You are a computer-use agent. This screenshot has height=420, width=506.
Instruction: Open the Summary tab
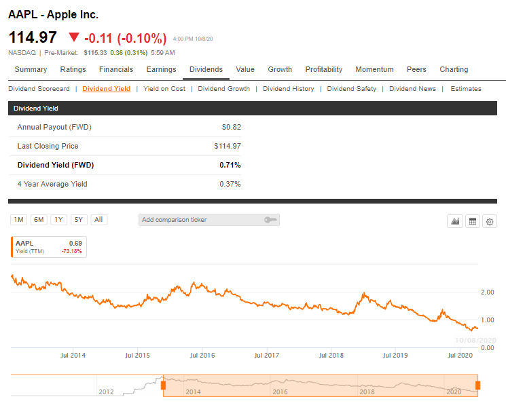click(x=31, y=69)
